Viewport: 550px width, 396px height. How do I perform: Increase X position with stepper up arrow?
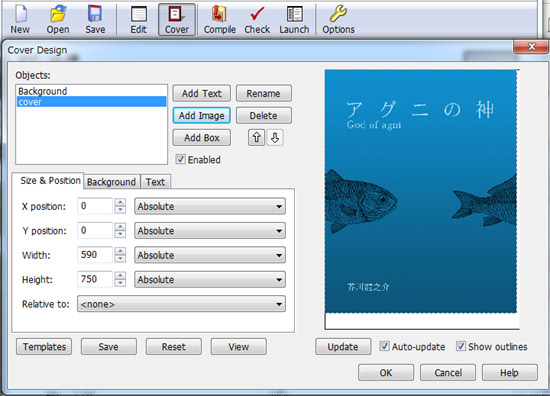[x=120, y=202]
